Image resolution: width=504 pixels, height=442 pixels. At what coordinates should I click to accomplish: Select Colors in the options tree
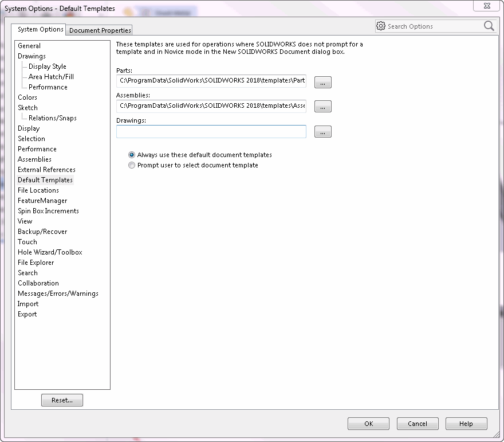tap(27, 97)
